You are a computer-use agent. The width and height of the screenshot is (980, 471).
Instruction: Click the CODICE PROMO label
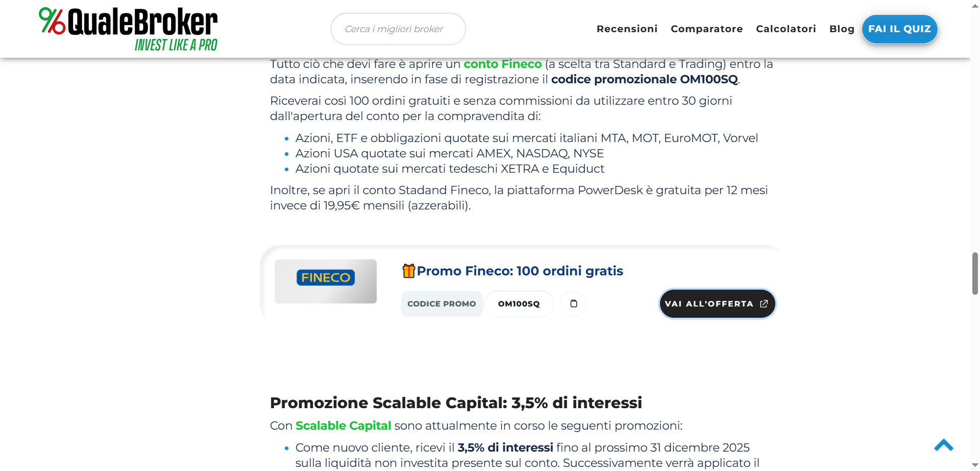[442, 304]
